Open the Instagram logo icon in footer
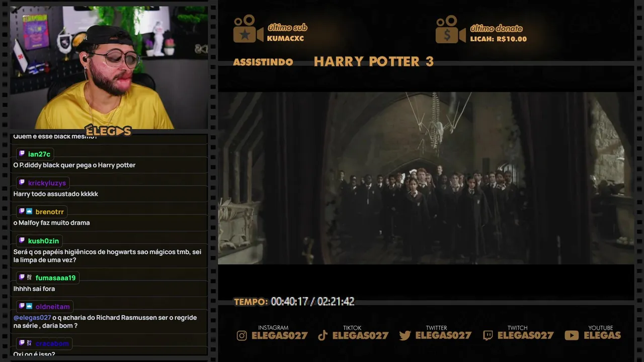The image size is (644, 362). click(242, 335)
